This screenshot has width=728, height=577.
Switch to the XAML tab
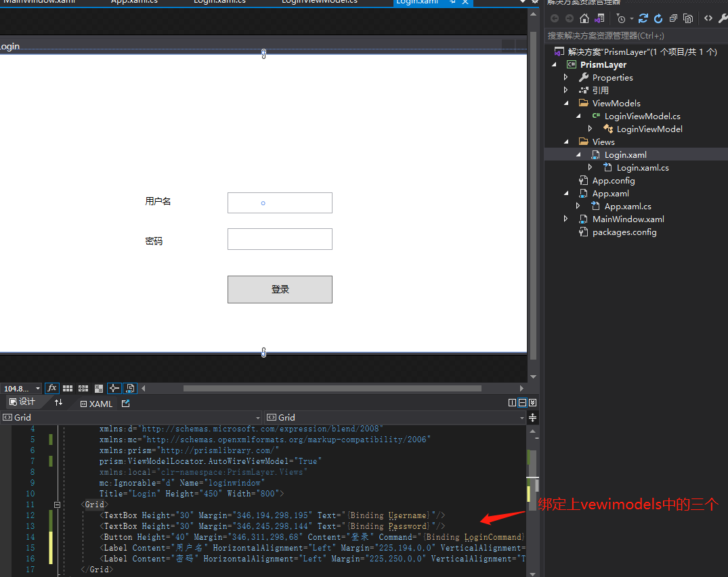tap(96, 404)
